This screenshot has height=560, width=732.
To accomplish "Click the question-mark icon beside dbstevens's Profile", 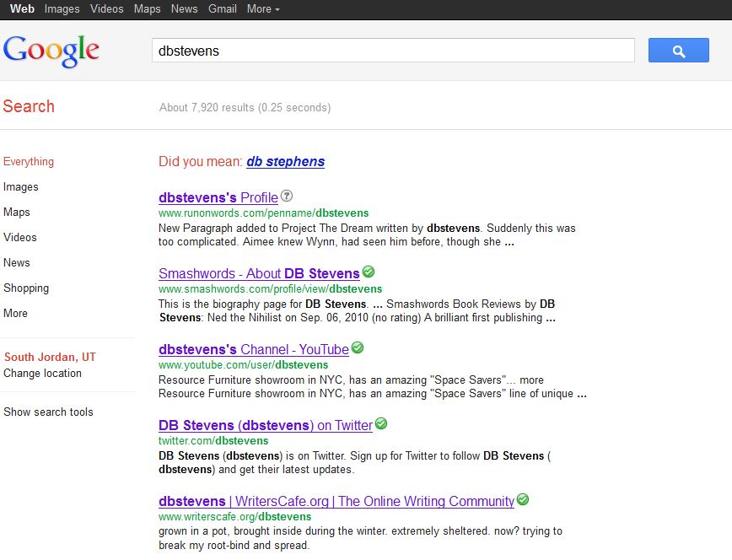I will pos(287,197).
